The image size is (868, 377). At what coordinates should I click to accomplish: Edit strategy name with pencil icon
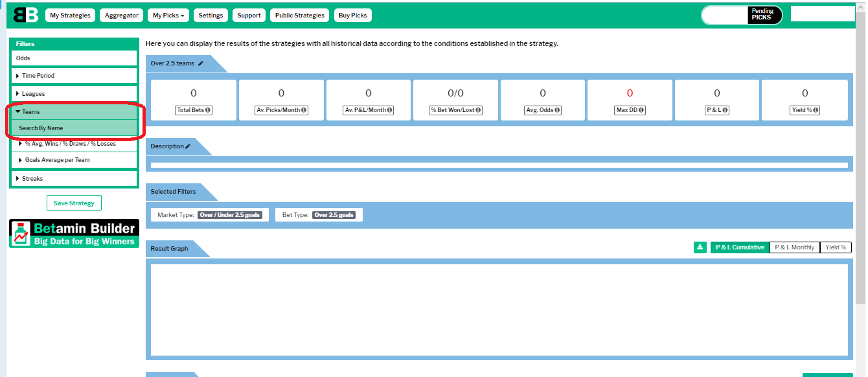[x=201, y=63]
